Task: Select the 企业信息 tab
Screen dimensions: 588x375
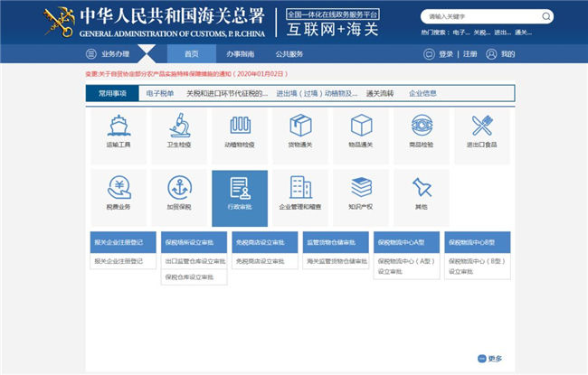Action: [x=422, y=93]
